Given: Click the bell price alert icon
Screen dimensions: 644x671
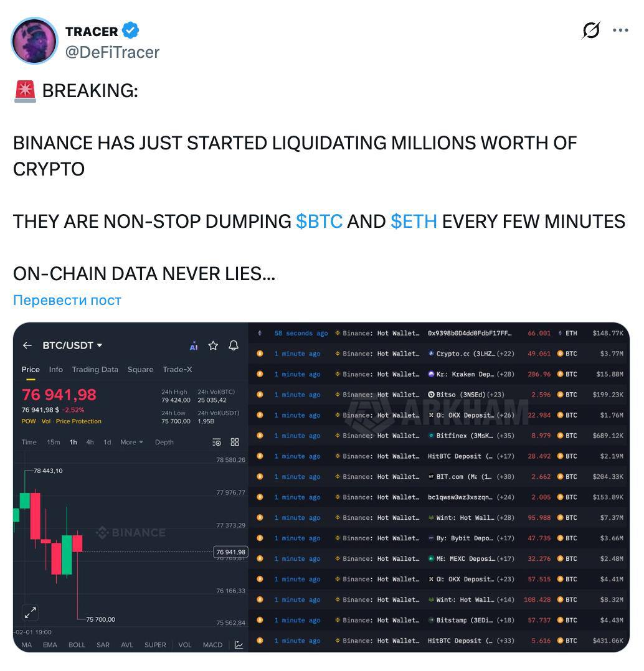Looking at the screenshot, I should (x=234, y=345).
